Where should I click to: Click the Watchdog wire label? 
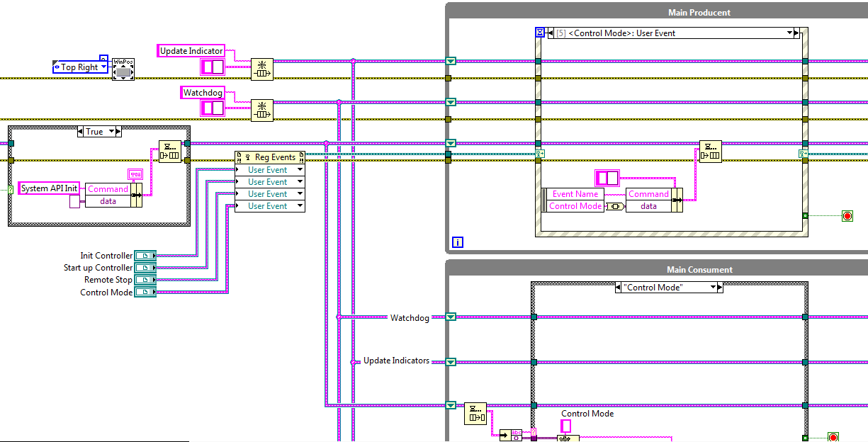pos(410,318)
